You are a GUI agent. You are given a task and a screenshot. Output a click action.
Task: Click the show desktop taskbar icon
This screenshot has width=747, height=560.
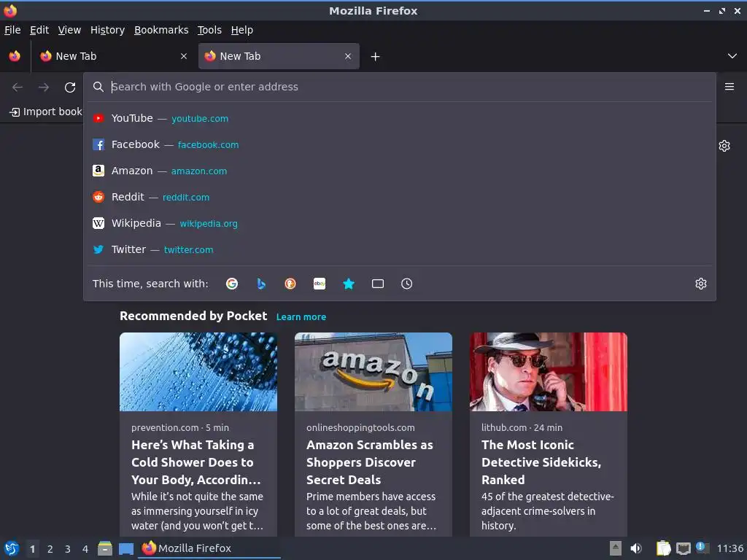pos(125,549)
